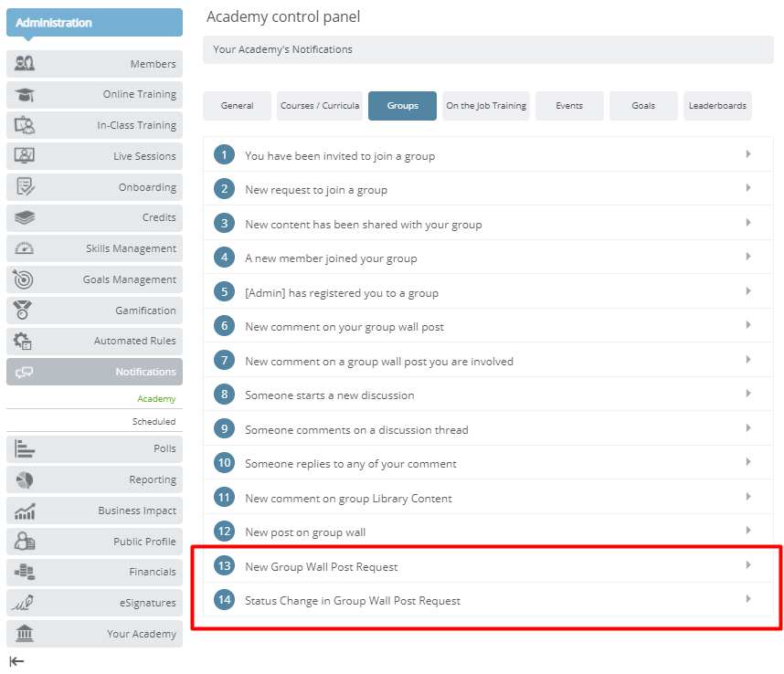Viewport: 784px width, 674px height.
Task: Click 'Someone replies to any of your comment'
Action: tap(351, 464)
